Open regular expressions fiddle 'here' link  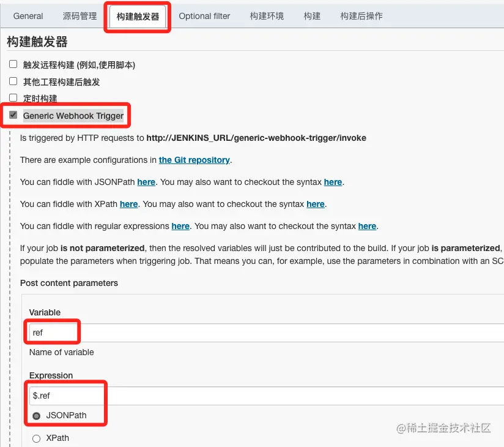point(180,226)
